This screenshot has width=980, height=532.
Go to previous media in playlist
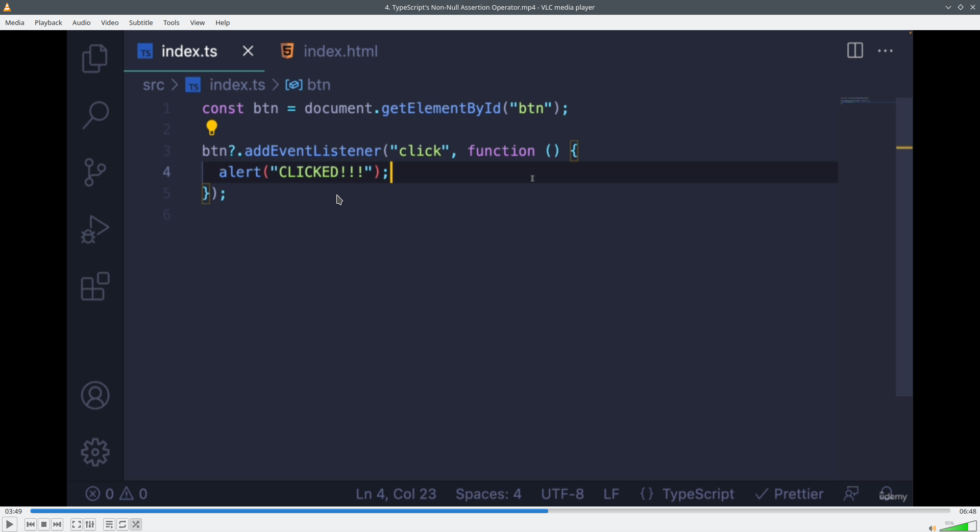[x=31, y=524]
